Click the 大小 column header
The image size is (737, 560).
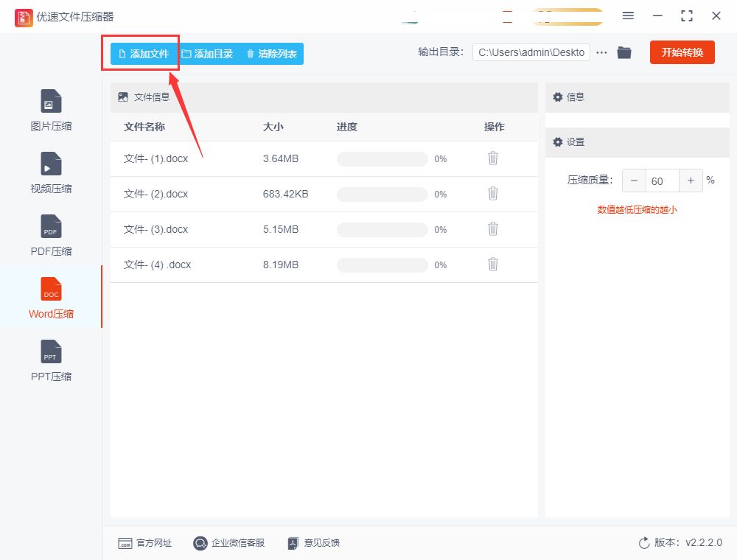pyautogui.click(x=273, y=127)
